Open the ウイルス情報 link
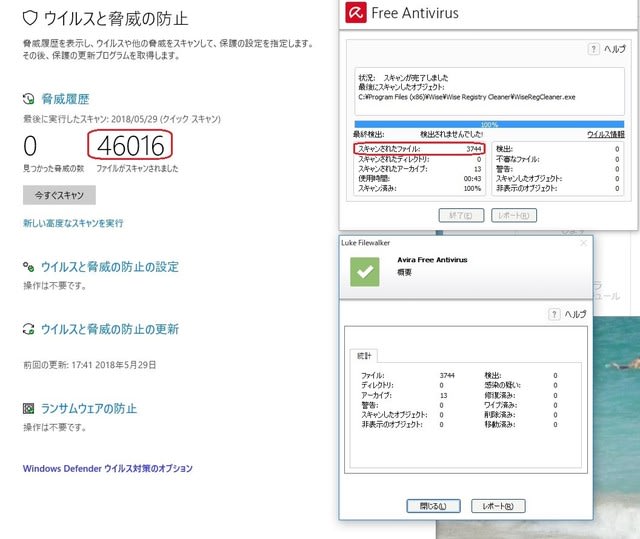Screen dimensions: 640x539 [x=605, y=134]
